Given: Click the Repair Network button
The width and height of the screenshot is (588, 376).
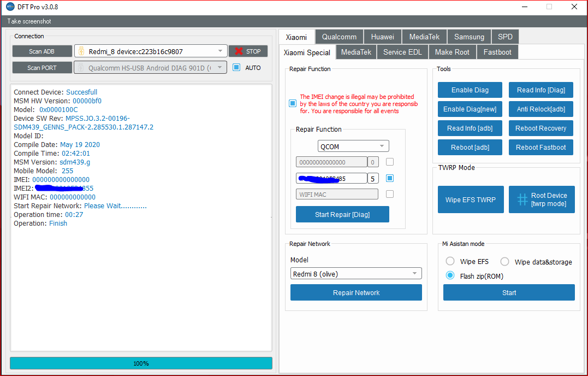Looking at the screenshot, I should click(356, 292).
